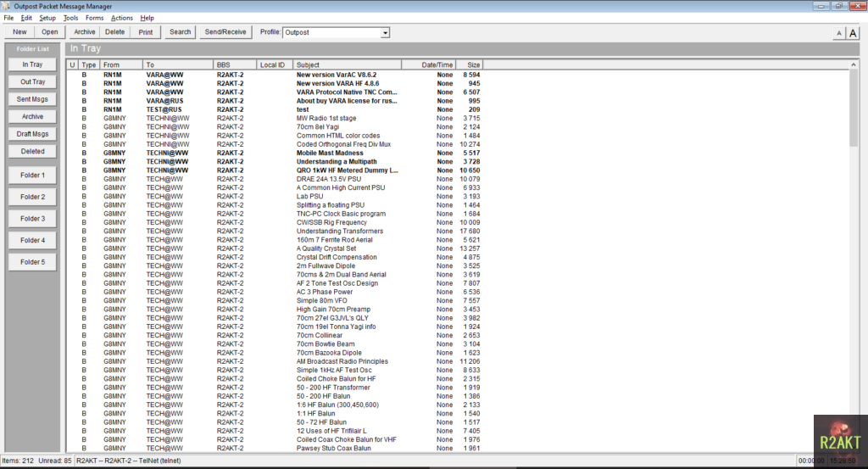
Task: Select message 'Understanding Transformers'
Action: click(x=275, y=232)
